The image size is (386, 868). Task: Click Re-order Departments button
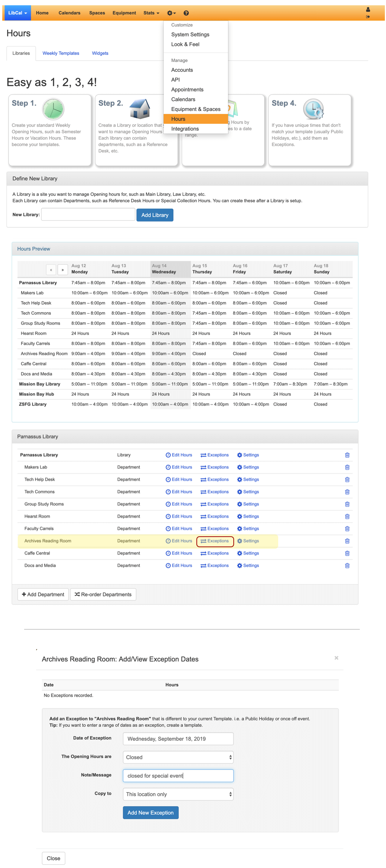click(103, 594)
